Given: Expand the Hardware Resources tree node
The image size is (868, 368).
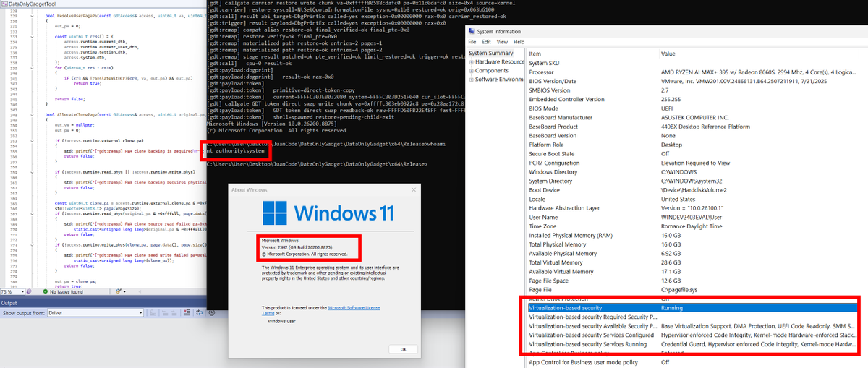Looking at the screenshot, I should 471,62.
